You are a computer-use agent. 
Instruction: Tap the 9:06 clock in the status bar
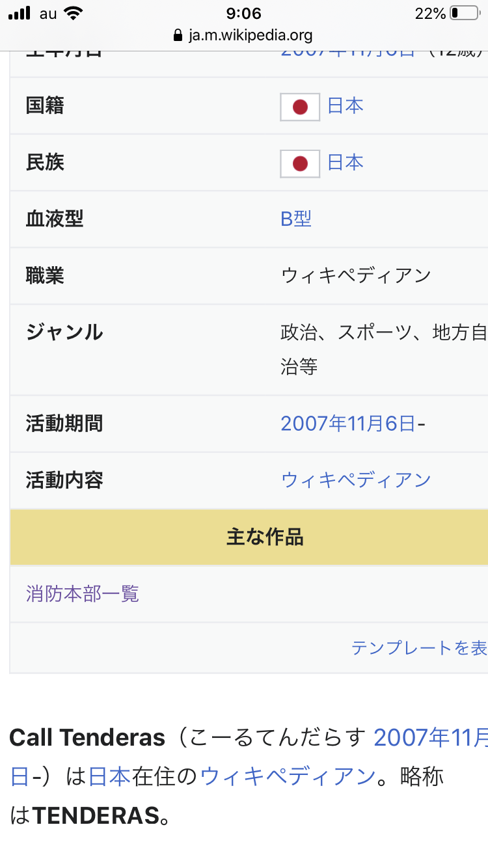(243, 14)
